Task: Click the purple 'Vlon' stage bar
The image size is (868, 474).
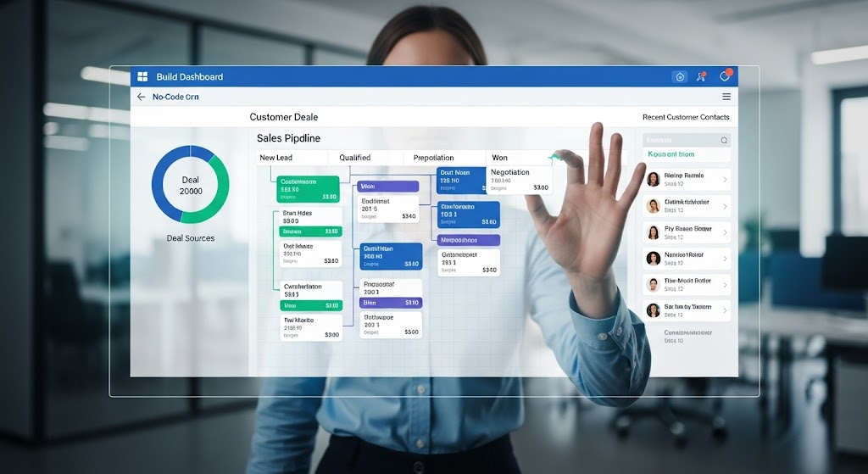Action: click(388, 186)
